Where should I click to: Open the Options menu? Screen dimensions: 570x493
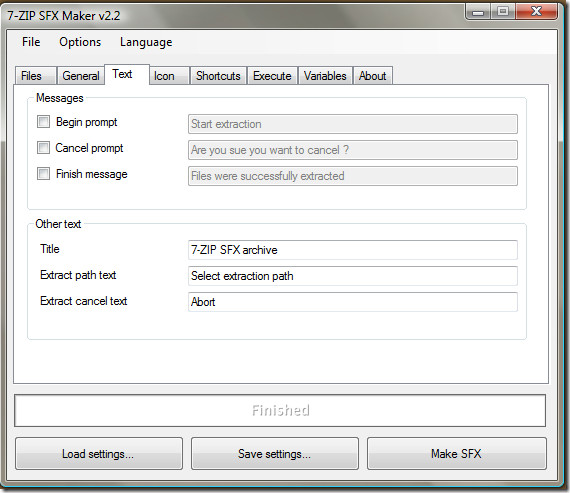[x=80, y=42]
